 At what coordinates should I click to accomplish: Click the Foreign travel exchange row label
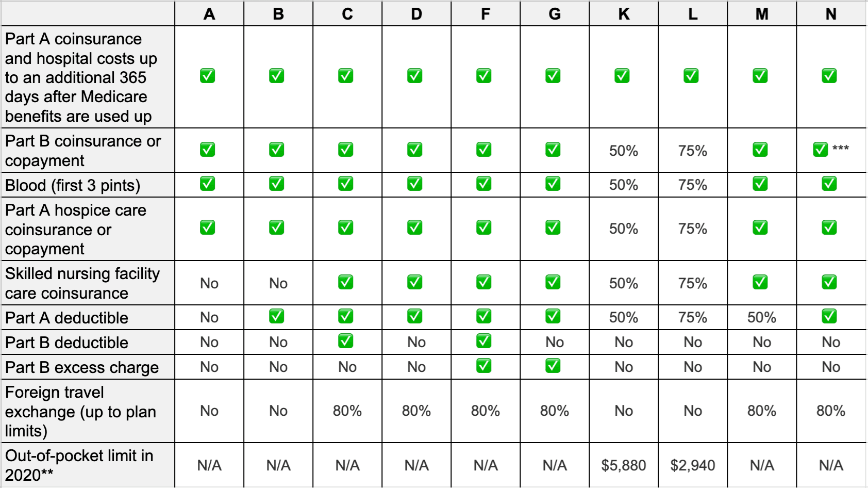[x=80, y=411]
